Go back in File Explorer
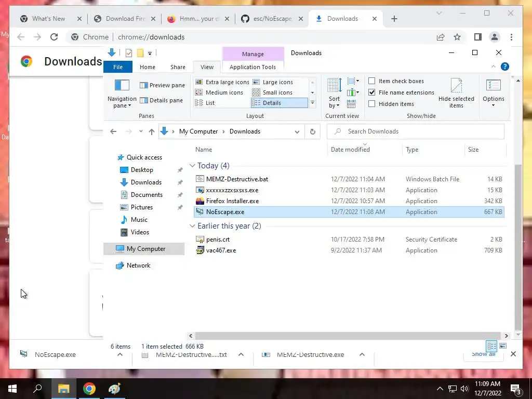This screenshot has width=532, height=399. point(113,131)
